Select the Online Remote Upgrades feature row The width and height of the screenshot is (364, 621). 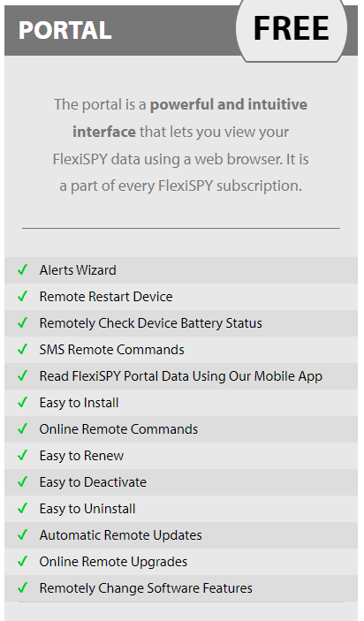pyautogui.click(x=181, y=562)
